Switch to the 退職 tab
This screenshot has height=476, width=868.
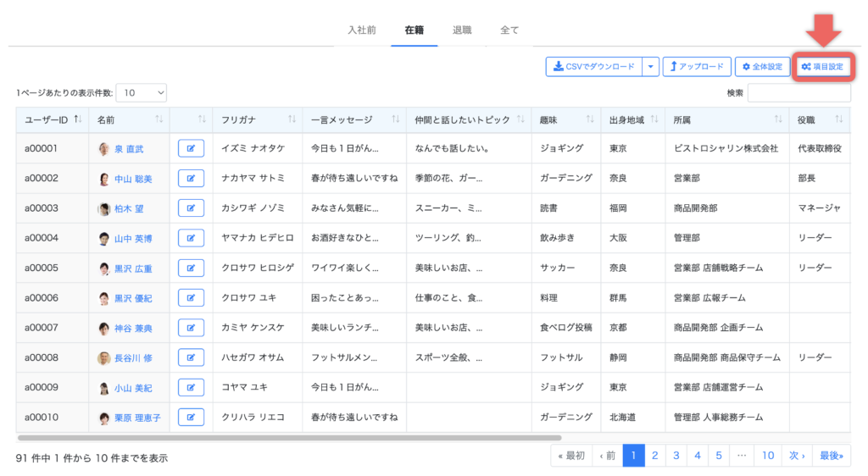(x=462, y=30)
